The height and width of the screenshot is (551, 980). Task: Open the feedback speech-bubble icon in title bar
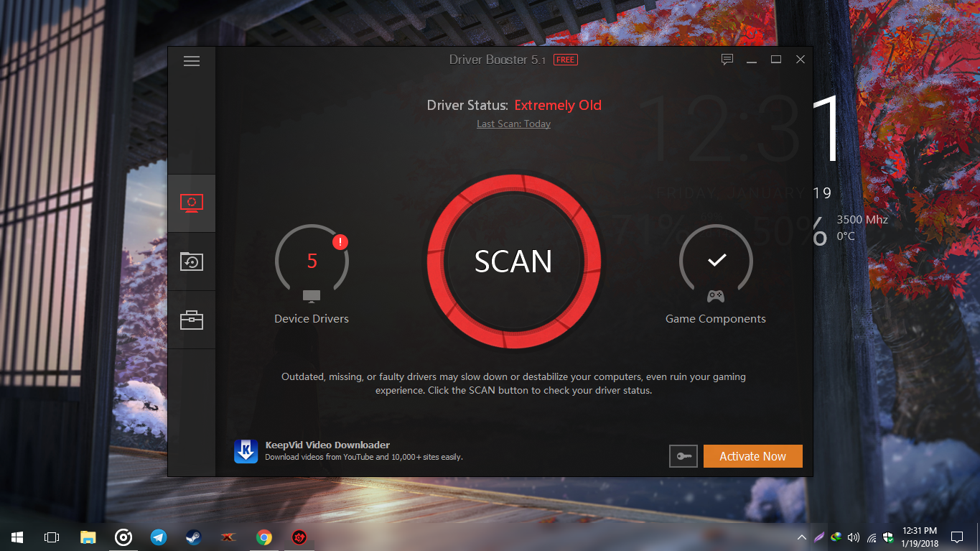(x=727, y=60)
